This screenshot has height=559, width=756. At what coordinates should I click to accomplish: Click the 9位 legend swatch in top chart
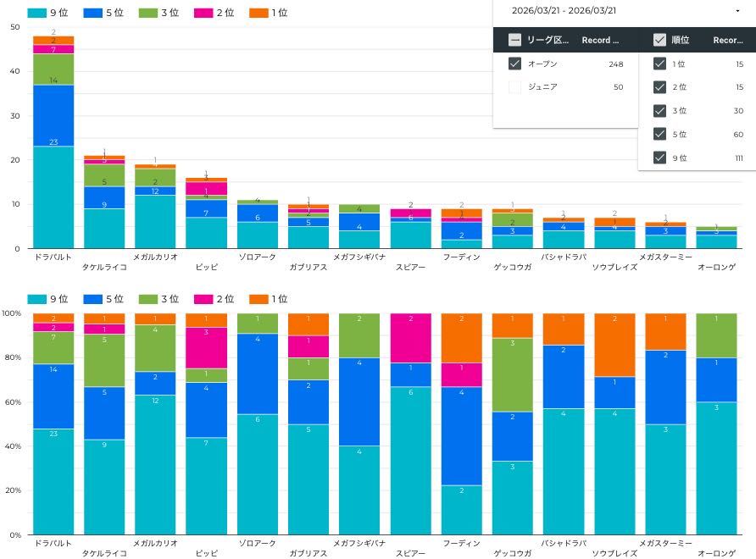point(36,13)
